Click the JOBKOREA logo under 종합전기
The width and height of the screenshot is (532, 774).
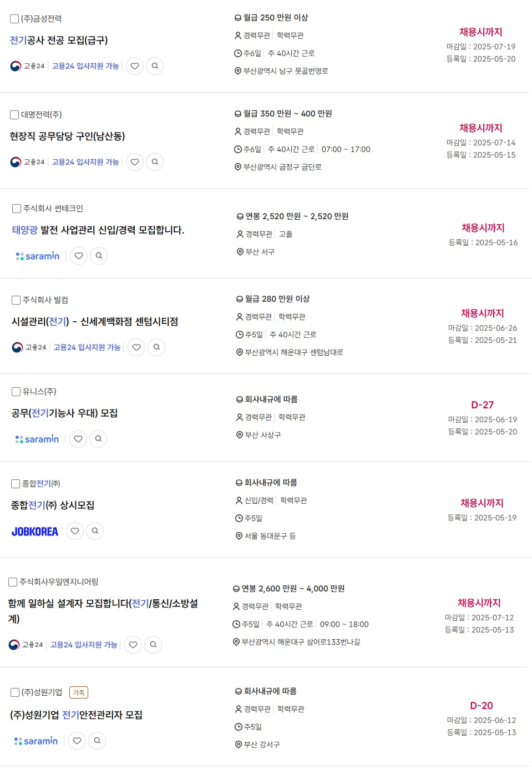(35, 532)
